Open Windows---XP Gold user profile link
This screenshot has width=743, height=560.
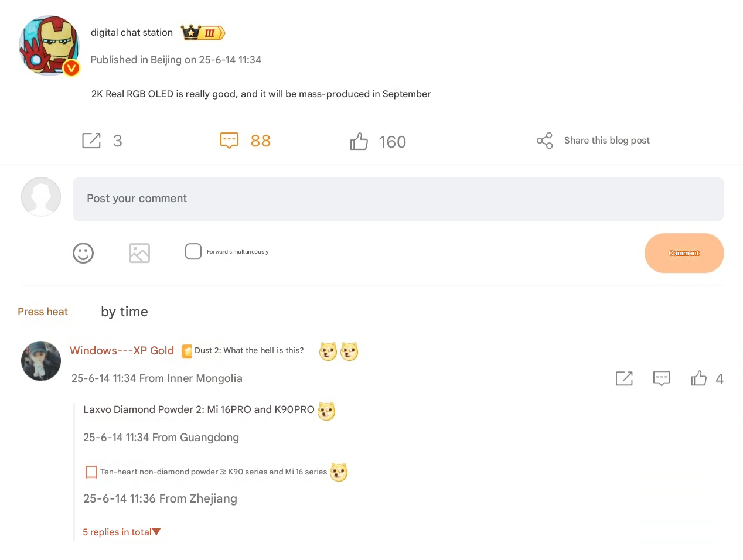(122, 350)
